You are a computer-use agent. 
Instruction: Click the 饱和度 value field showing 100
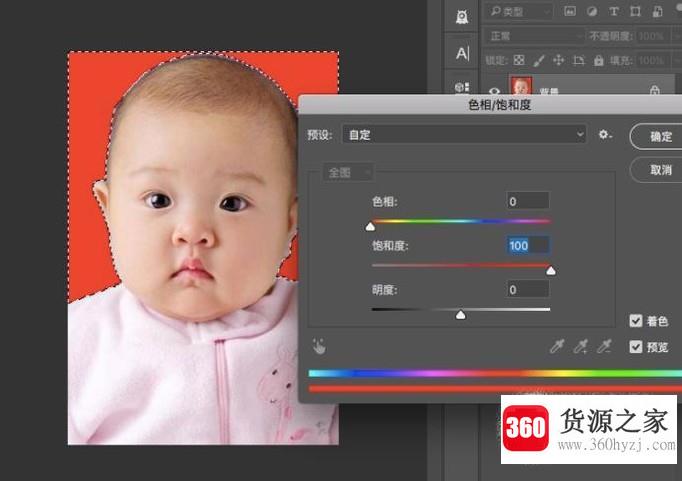[528, 245]
